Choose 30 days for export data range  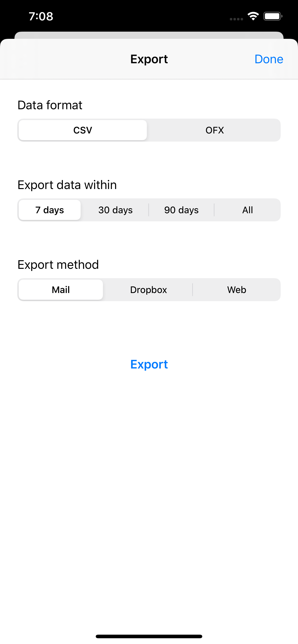(x=115, y=210)
